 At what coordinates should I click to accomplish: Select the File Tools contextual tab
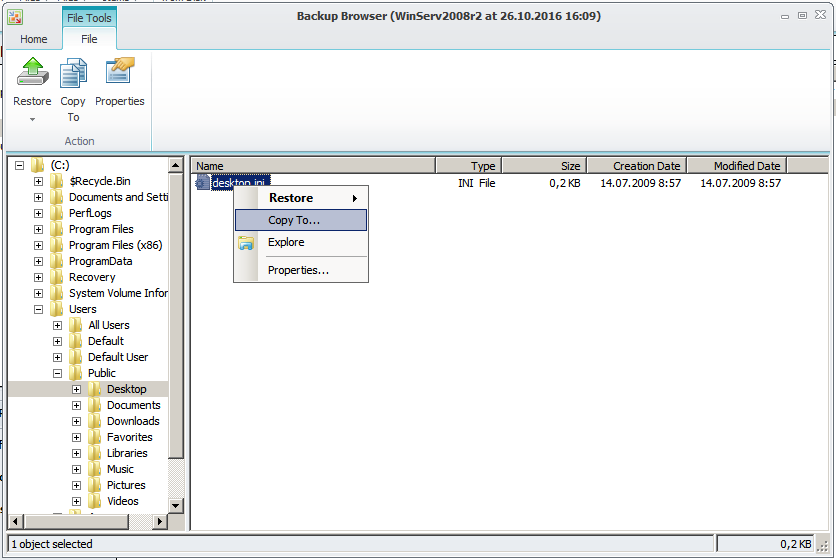[x=89, y=18]
